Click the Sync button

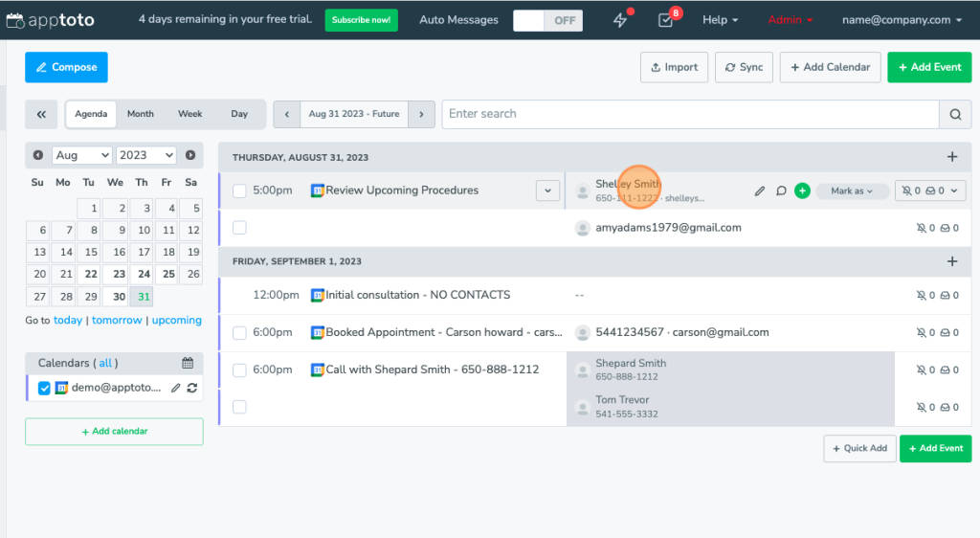(x=744, y=67)
